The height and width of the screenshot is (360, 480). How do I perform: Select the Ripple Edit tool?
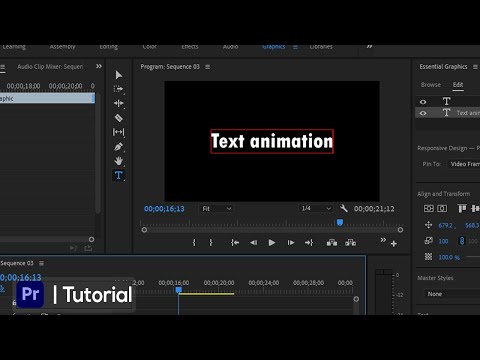(119, 103)
